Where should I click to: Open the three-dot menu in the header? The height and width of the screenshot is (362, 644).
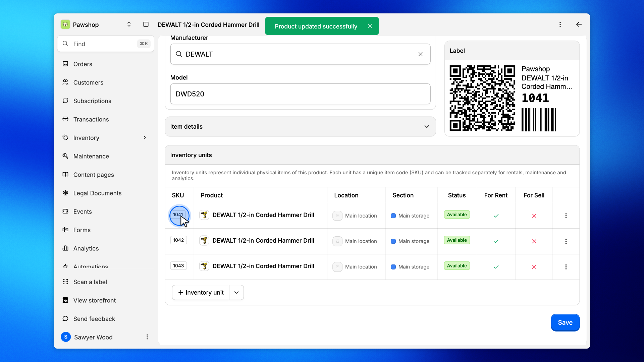(560, 24)
